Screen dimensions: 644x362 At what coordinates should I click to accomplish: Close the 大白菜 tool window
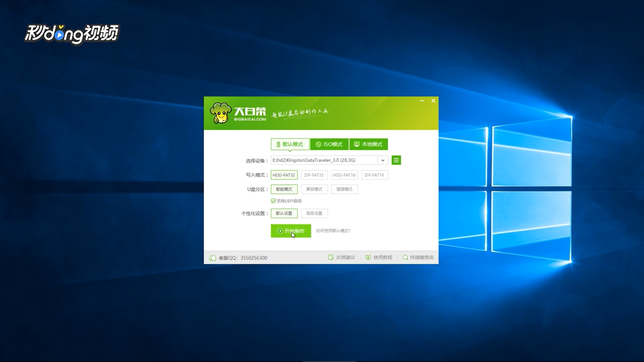(433, 101)
